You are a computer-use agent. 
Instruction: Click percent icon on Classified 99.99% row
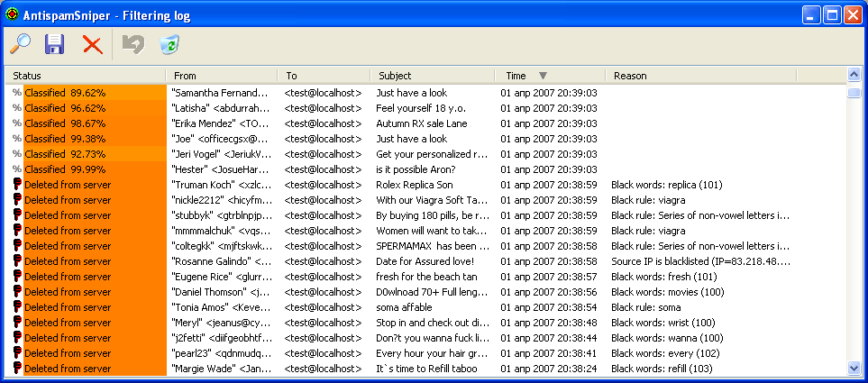click(16, 169)
